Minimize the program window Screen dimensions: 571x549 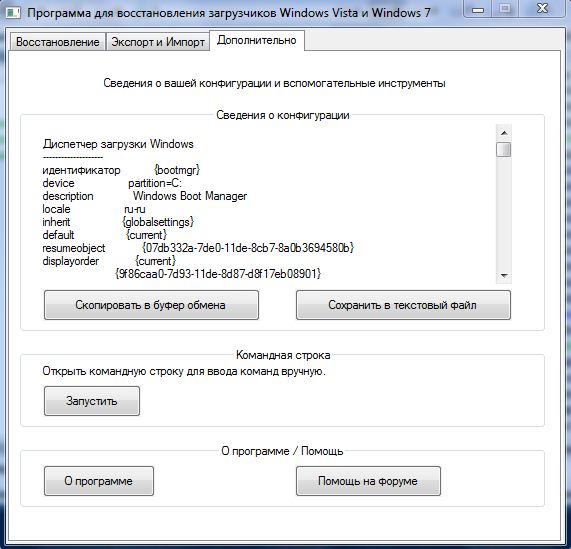click(478, 9)
